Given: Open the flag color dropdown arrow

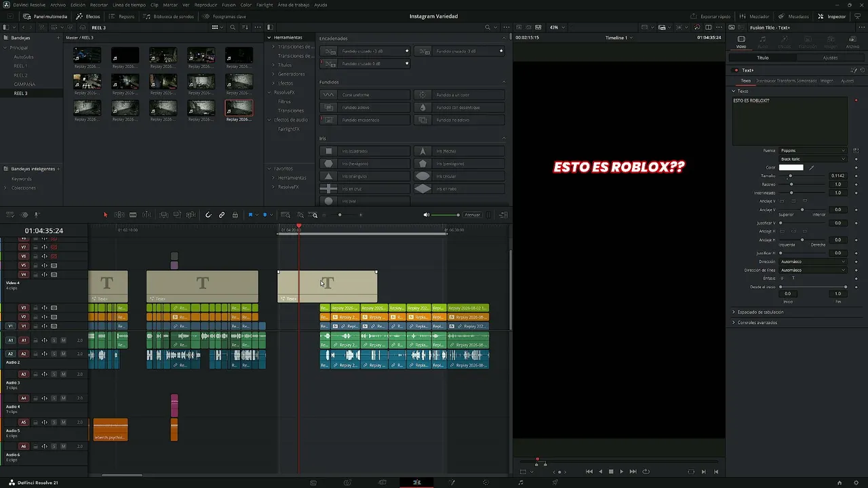Looking at the screenshot, I should pyautogui.click(x=256, y=215).
